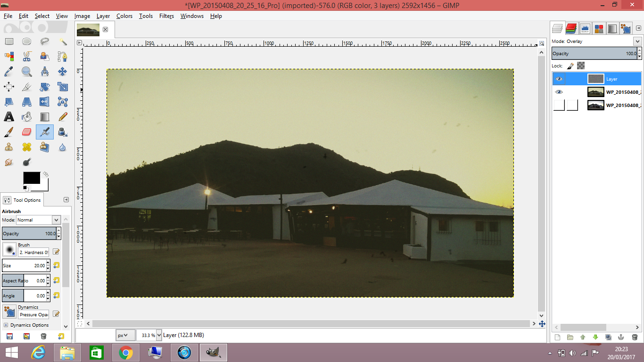Open the Filters menu
644x362 pixels.
click(166, 16)
